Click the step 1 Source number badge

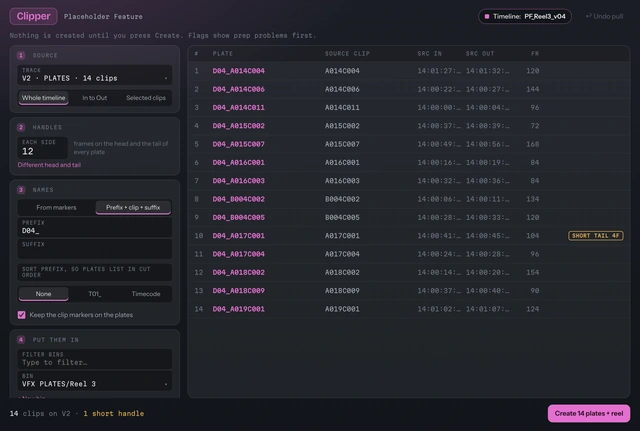(21, 55)
